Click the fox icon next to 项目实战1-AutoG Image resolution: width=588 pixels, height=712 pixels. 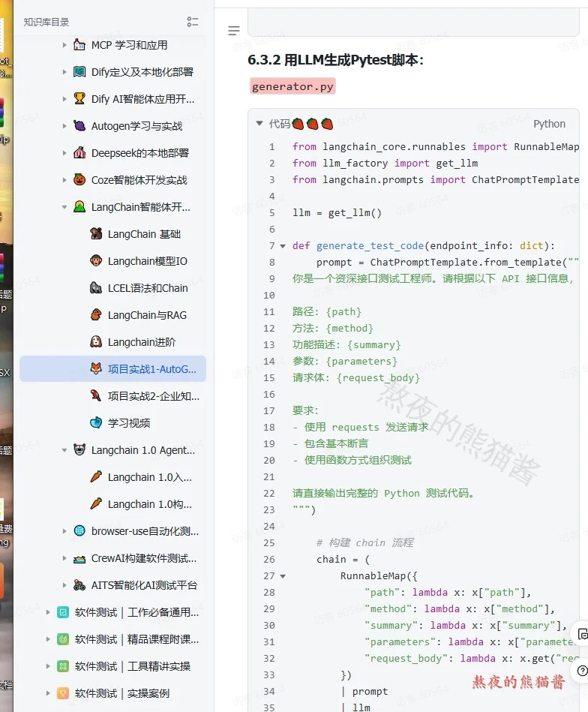96,368
